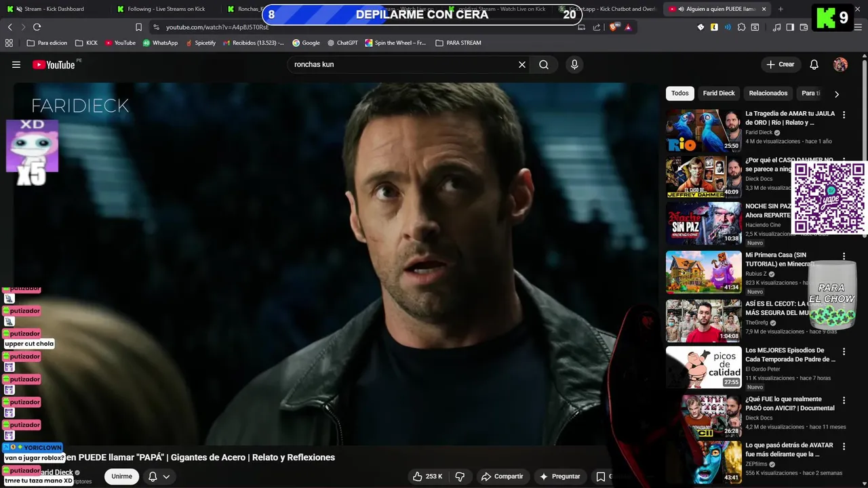This screenshot has height=488, width=868.
Task: Open the Minecraft Mi Primera Casa thumbnail
Action: coord(703,272)
